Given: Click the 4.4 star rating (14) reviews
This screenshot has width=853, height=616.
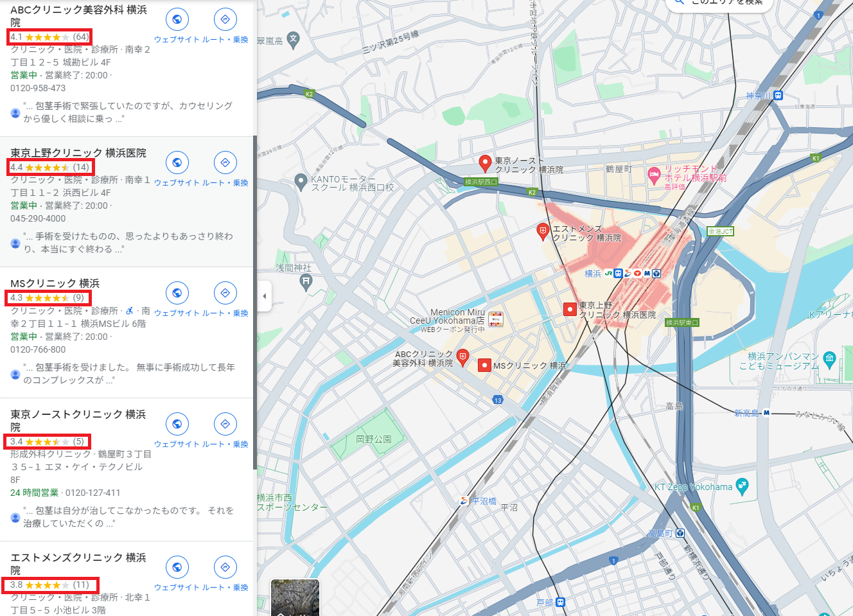Looking at the screenshot, I should (49, 168).
